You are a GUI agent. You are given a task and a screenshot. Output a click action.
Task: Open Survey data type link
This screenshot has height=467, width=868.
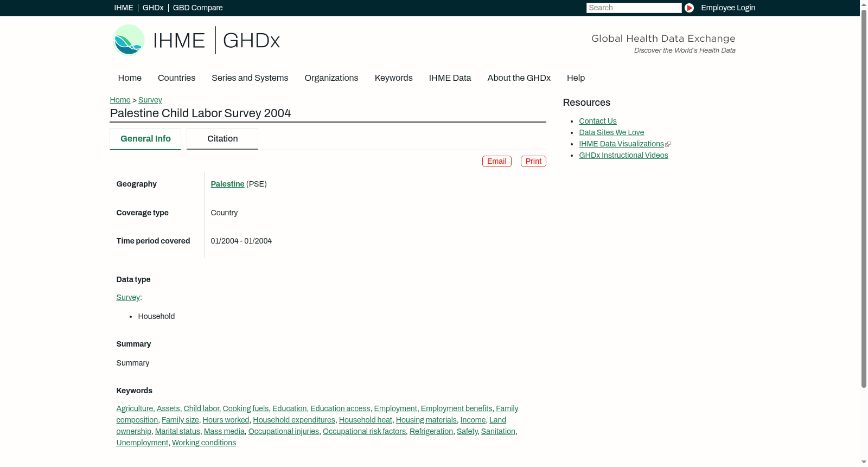point(128,297)
